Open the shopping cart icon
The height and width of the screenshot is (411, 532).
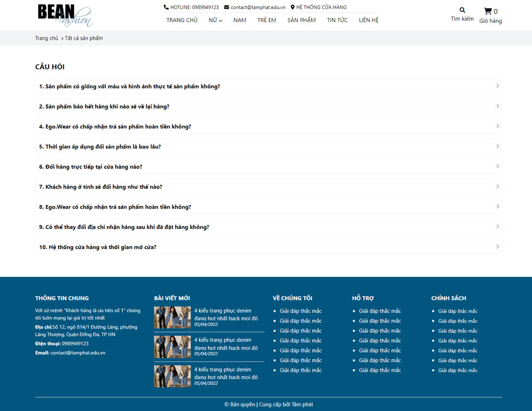pos(487,11)
